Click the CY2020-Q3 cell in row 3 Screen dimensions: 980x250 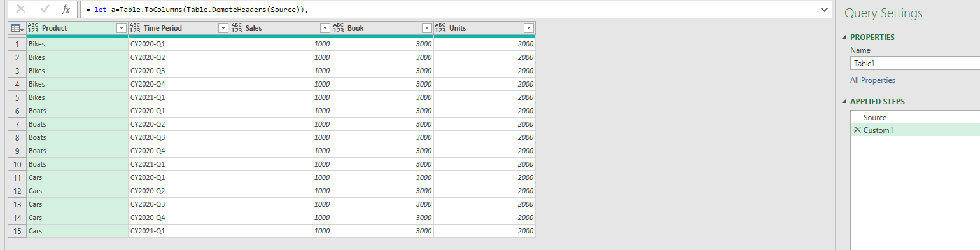179,71
